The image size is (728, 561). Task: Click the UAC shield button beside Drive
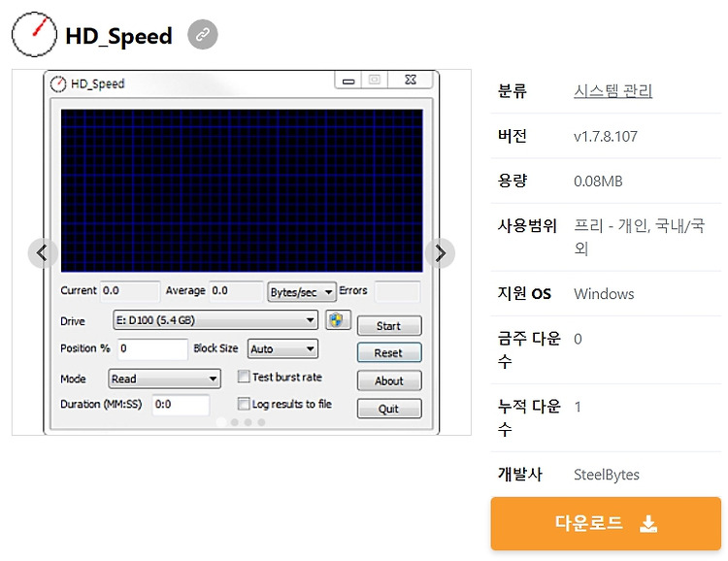(338, 320)
